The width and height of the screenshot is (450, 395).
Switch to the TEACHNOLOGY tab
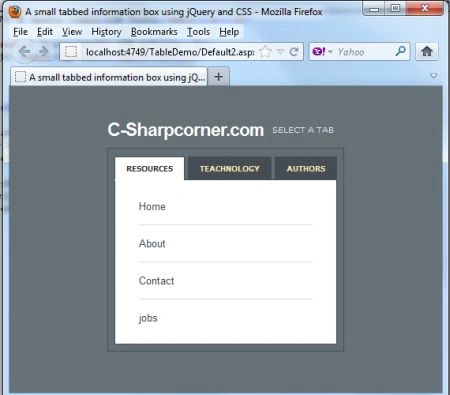coord(230,168)
